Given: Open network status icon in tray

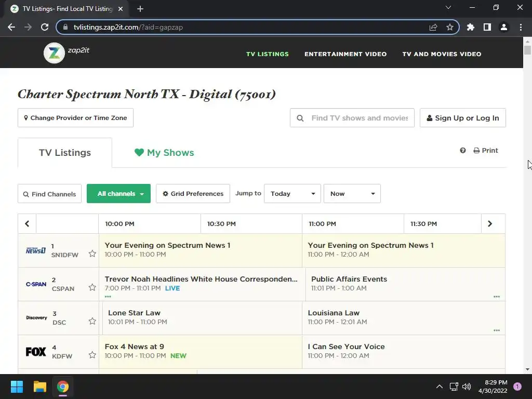Looking at the screenshot, I should pos(454,387).
